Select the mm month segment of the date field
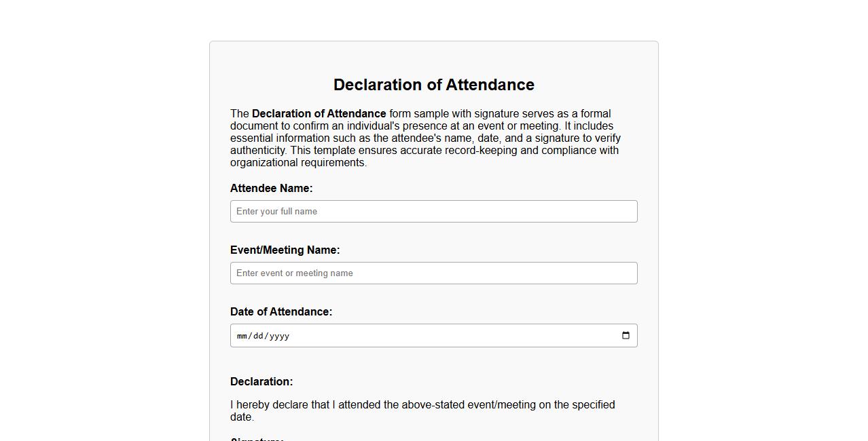The height and width of the screenshot is (441, 868). point(242,335)
